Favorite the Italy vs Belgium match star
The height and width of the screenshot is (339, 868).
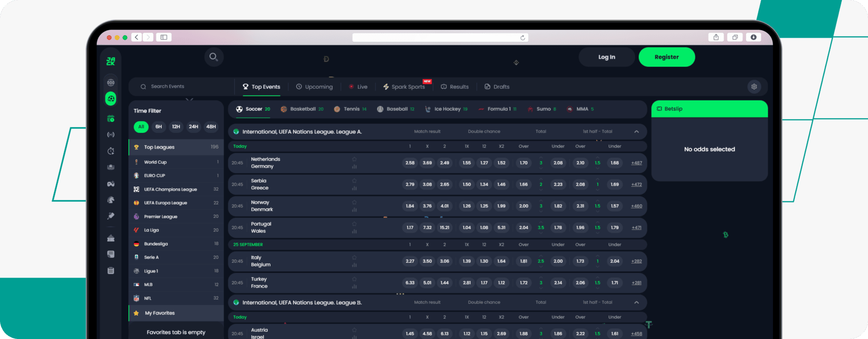(x=354, y=257)
